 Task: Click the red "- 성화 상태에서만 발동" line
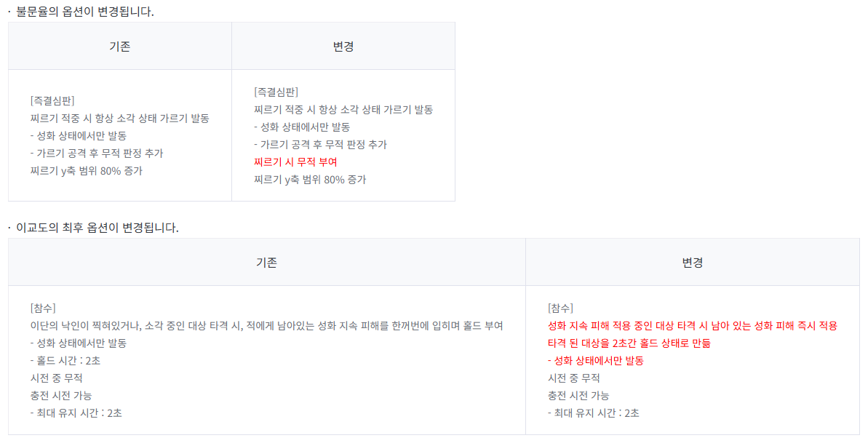[595, 360]
